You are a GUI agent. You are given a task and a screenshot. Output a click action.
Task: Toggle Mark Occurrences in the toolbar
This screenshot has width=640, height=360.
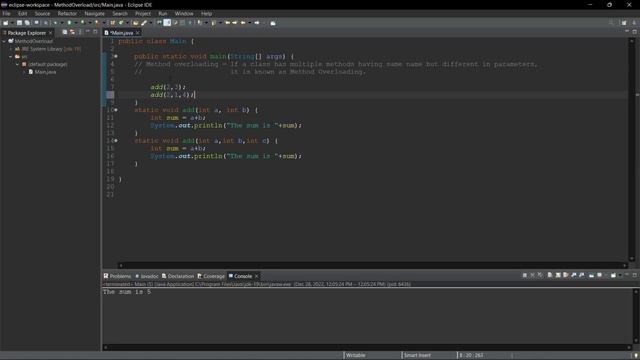tap(167, 23)
